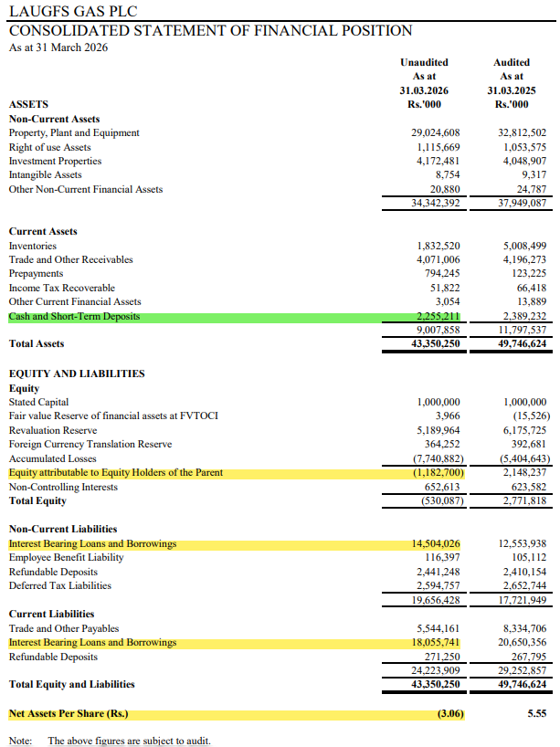This screenshot has width=560, height=747.
Task: Select the highlighted cash value 2,255,211
Action: coord(438,316)
